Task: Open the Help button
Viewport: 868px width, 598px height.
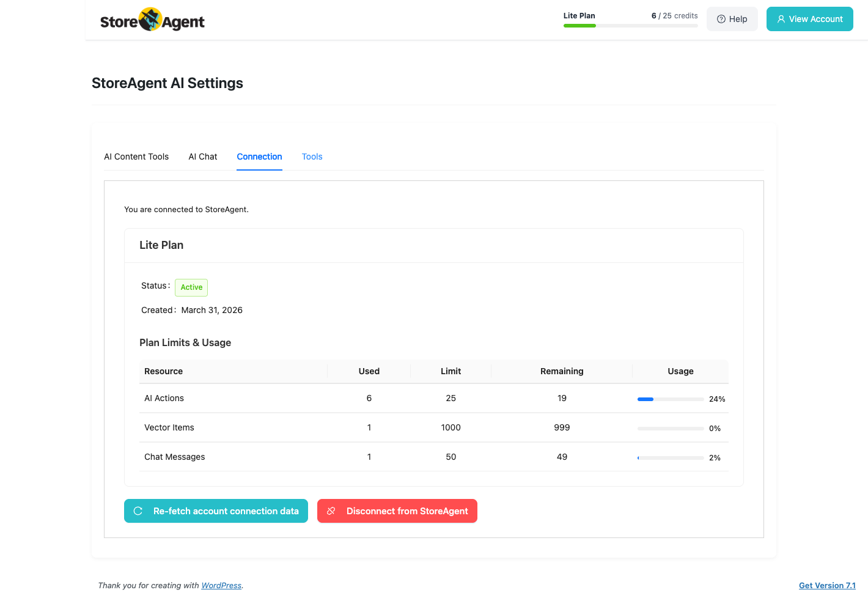Action: tap(732, 19)
